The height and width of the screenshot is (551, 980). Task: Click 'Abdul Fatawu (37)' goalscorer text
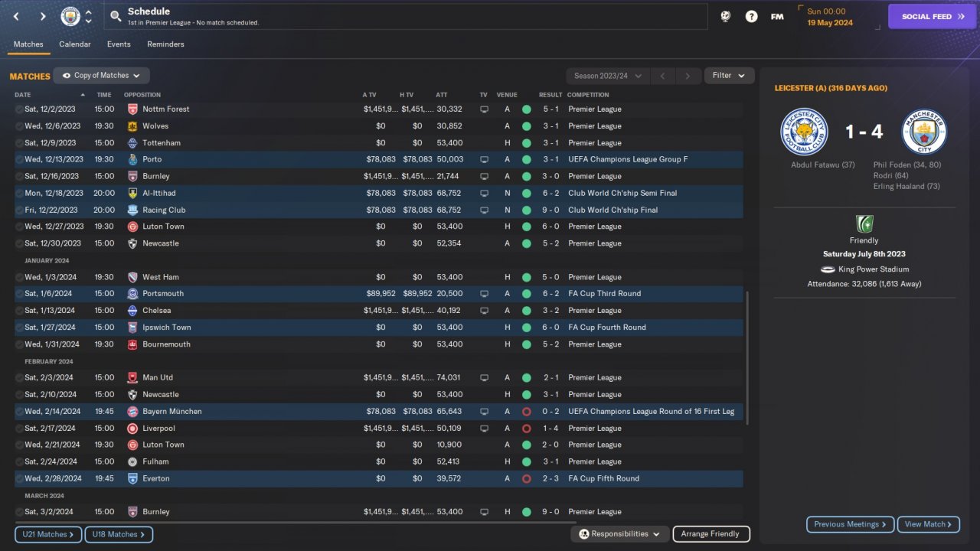823,165
